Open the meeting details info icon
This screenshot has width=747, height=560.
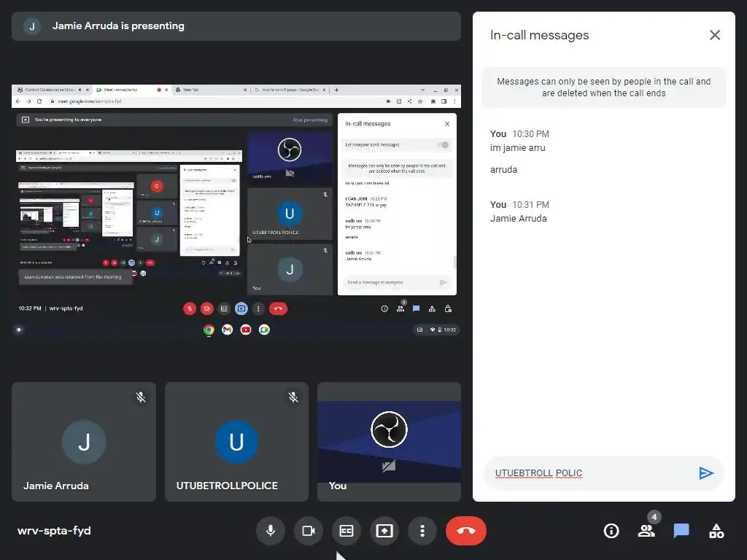(x=611, y=531)
